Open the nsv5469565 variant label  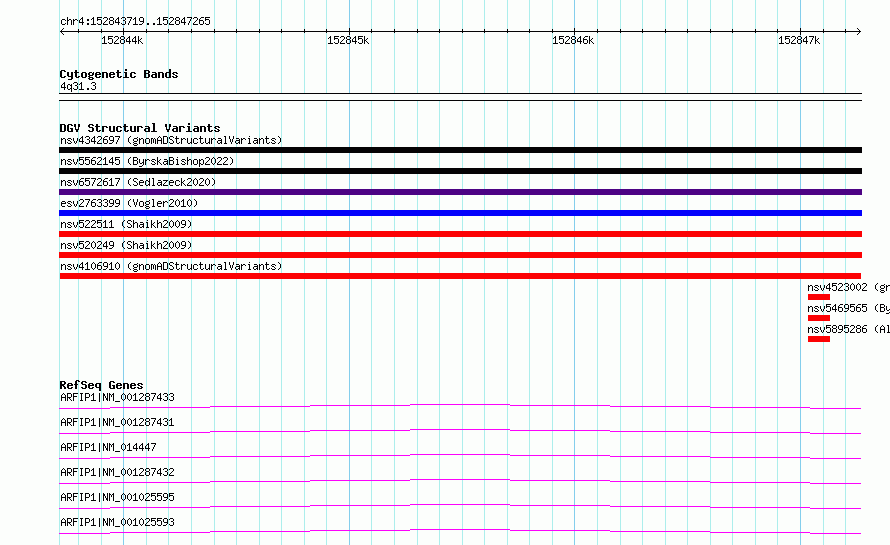848,308
